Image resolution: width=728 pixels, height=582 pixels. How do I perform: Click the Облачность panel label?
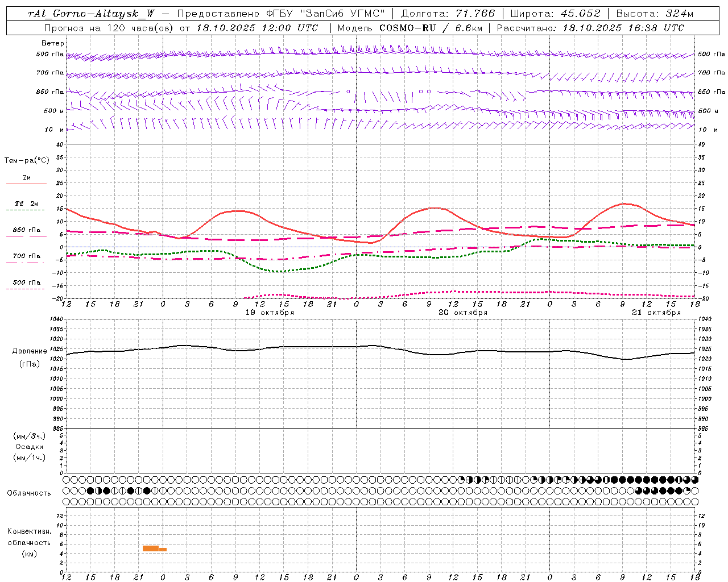(x=28, y=493)
